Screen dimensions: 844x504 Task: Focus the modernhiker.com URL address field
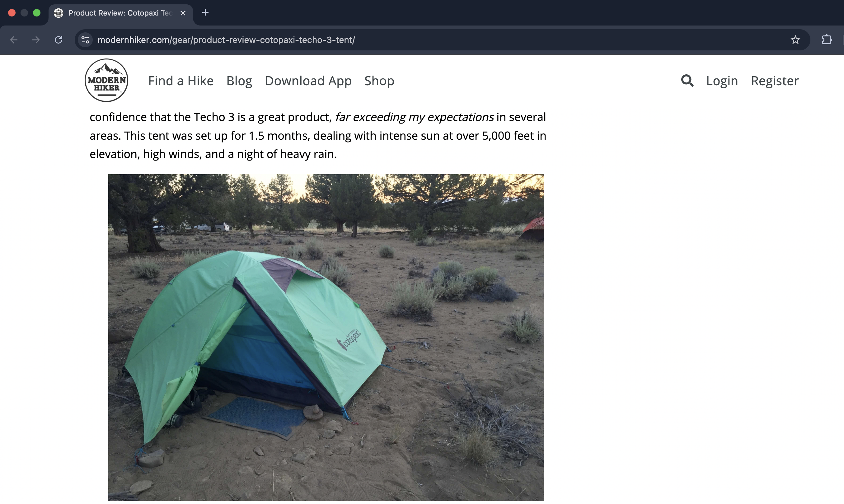pos(438,40)
